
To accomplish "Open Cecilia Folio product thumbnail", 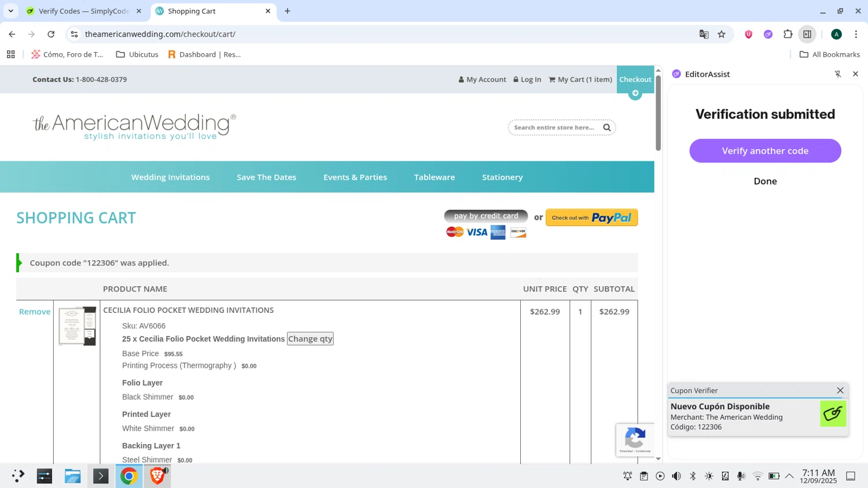I will (x=77, y=326).
